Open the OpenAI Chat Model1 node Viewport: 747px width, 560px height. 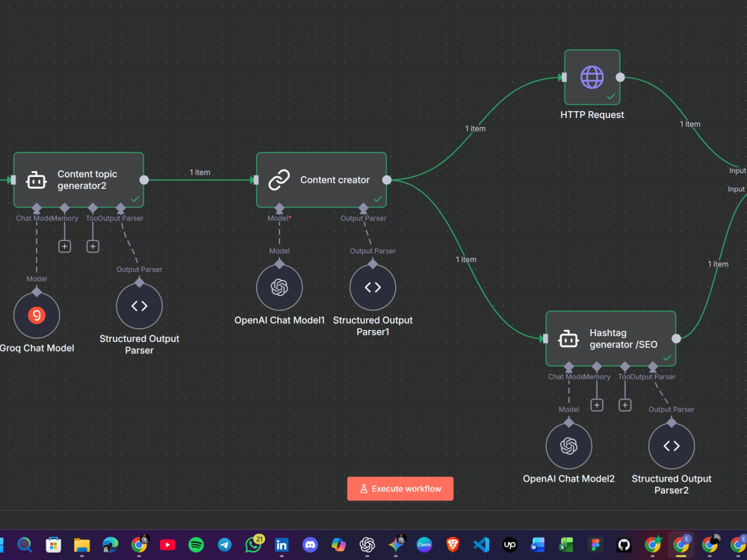click(x=279, y=287)
